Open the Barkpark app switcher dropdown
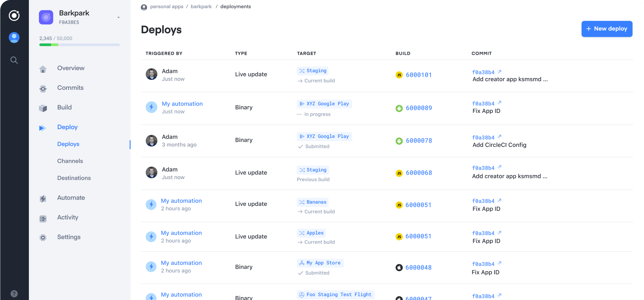This screenshot has width=644, height=300. 118,17
